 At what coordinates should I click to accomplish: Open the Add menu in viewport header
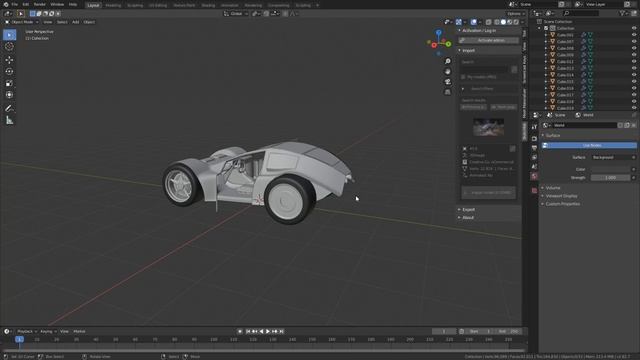[x=76, y=22]
